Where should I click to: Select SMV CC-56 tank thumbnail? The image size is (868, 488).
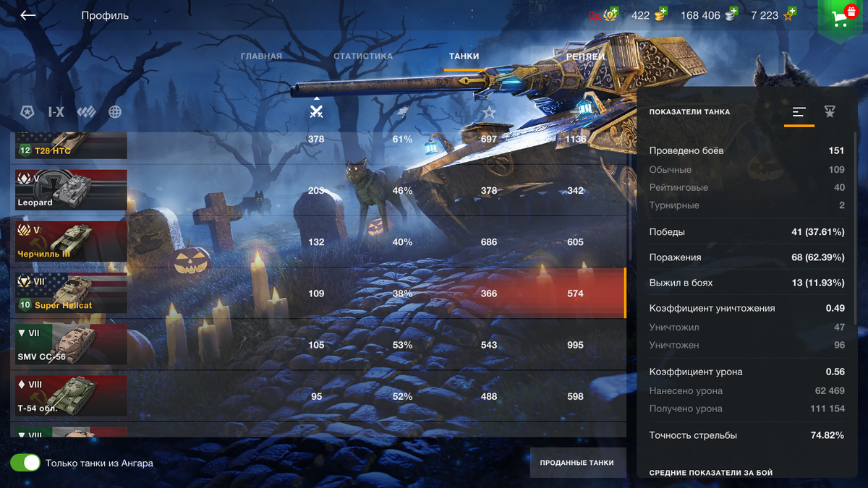[x=71, y=344]
